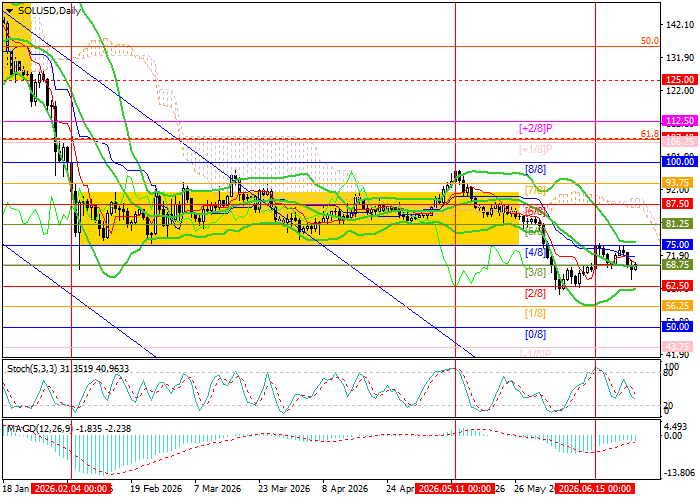Click the 41.90 price scale value
The image size is (700, 500).
[679, 355]
